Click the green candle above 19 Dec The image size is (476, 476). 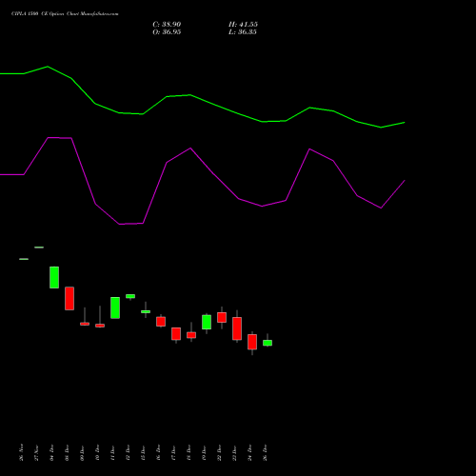click(207, 322)
